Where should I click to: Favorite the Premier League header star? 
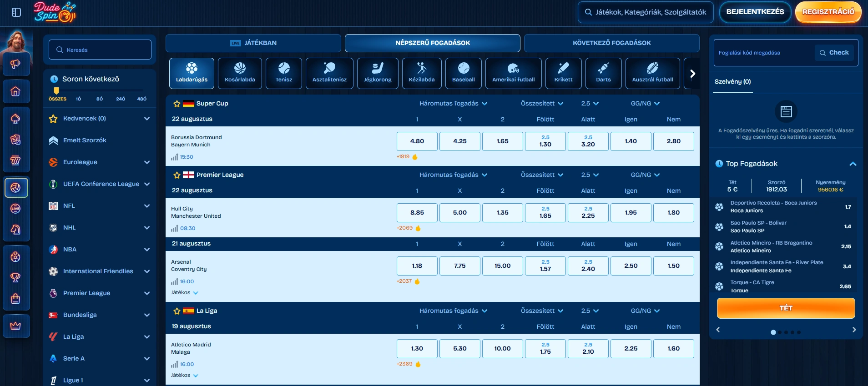[177, 175]
